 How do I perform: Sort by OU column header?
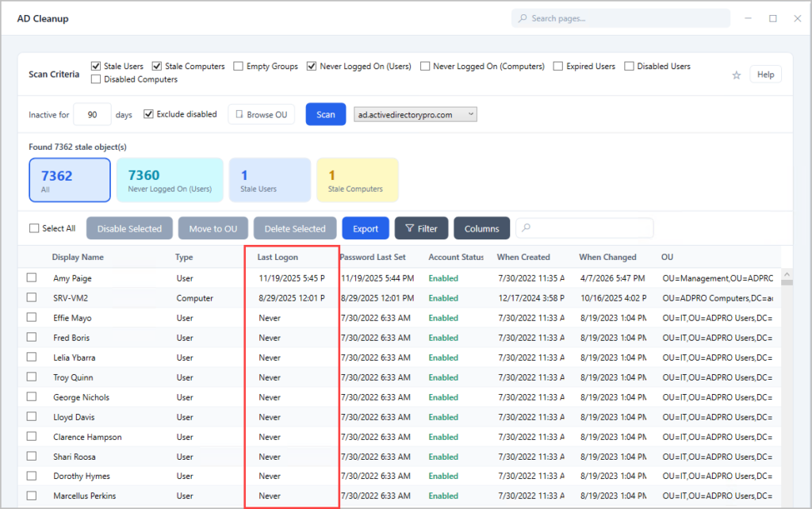click(x=667, y=257)
